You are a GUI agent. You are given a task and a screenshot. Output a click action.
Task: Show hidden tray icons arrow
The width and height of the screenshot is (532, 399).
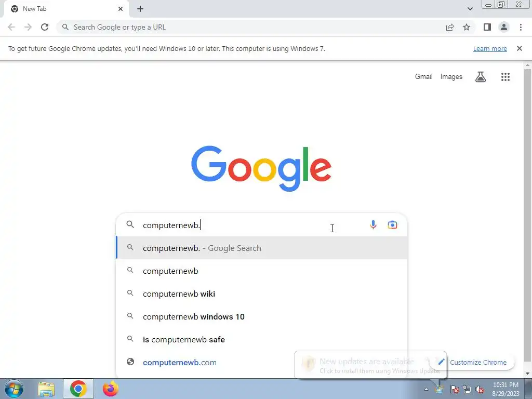[x=426, y=389]
